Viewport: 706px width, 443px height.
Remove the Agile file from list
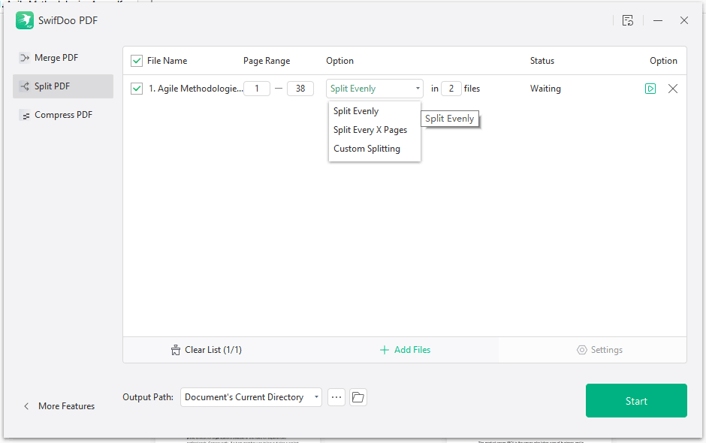click(673, 89)
